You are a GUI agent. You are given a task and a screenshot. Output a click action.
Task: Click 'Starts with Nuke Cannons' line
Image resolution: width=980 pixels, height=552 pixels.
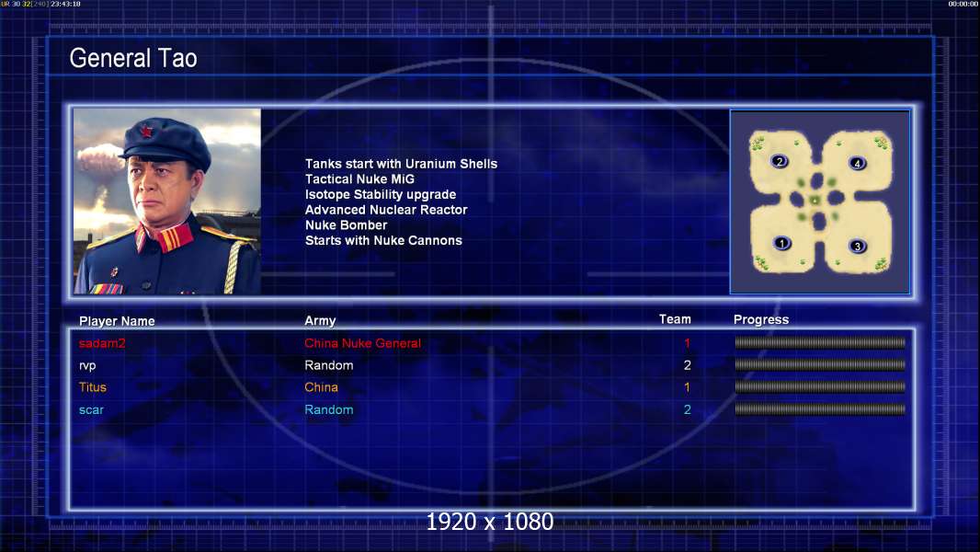pos(383,240)
